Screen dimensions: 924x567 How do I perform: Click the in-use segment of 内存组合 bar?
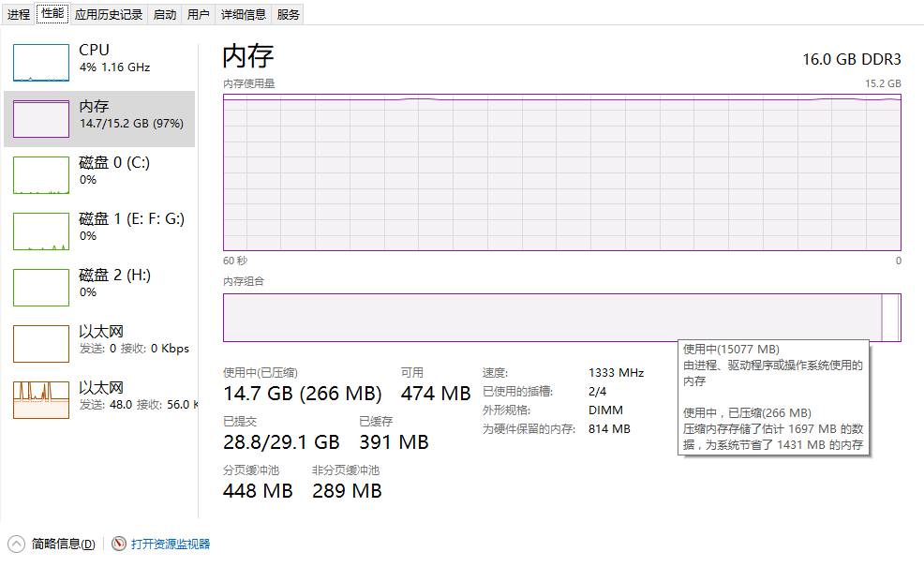[x=551, y=318]
